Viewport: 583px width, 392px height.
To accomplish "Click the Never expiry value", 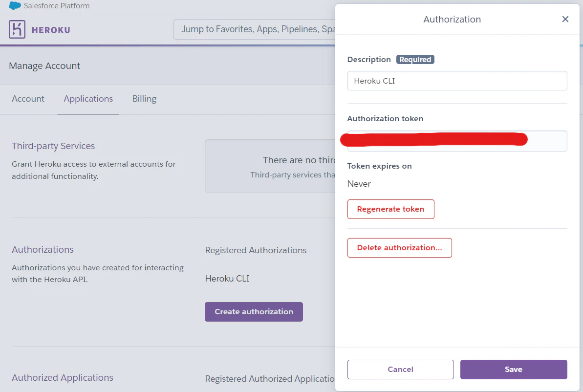I will coord(359,184).
